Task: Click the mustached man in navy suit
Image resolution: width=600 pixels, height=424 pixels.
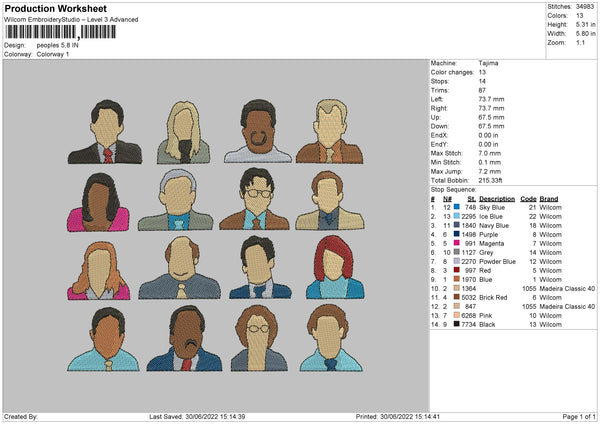Action: tap(184, 338)
